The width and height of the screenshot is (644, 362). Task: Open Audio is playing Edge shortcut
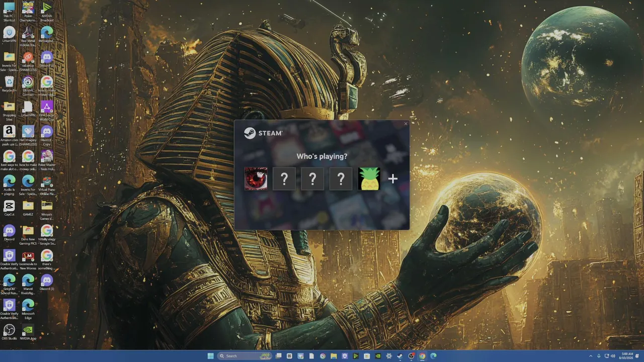[9, 185]
